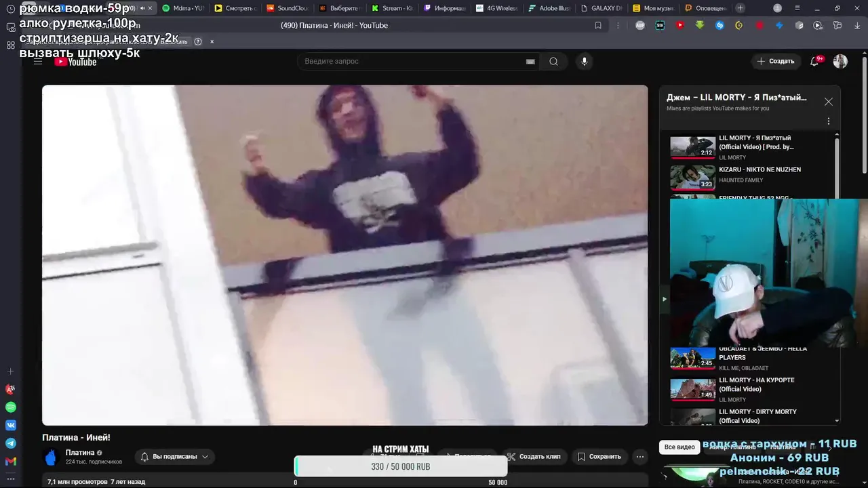Open VK from the browser sidebar
The width and height of the screenshot is (868, 488).
10,426
